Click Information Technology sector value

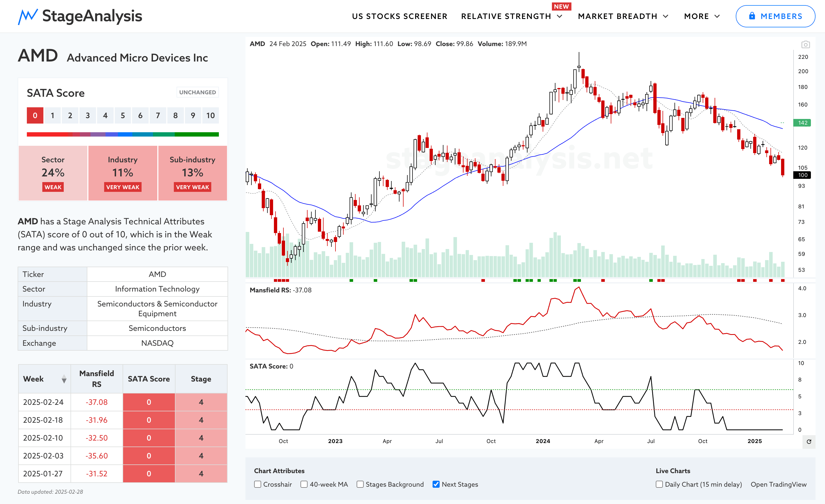tap(157, 289)
